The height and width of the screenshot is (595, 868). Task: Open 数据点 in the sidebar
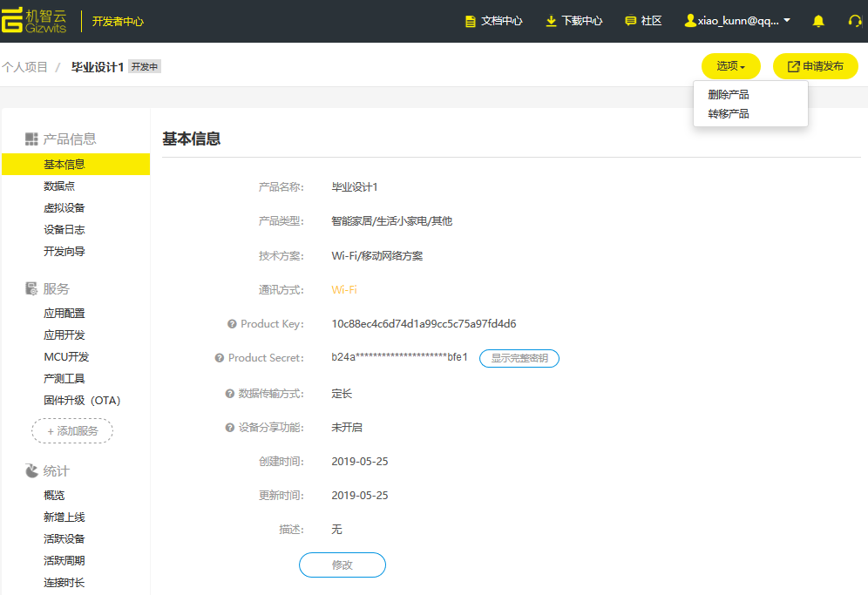[65, 186]
